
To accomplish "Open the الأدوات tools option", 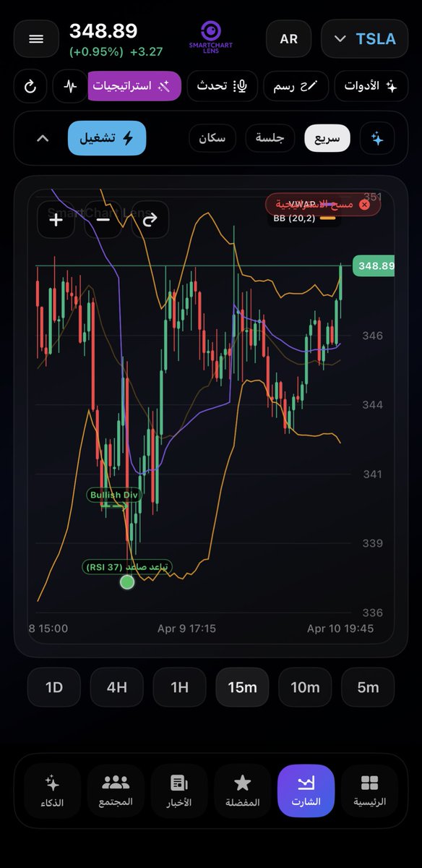I will [371, 86].
